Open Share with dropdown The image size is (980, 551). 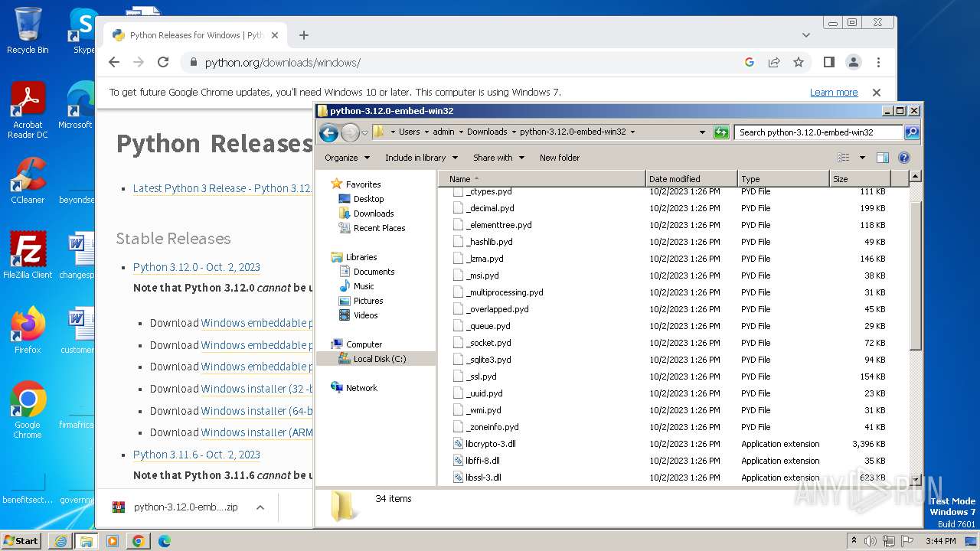coord(498,158)
